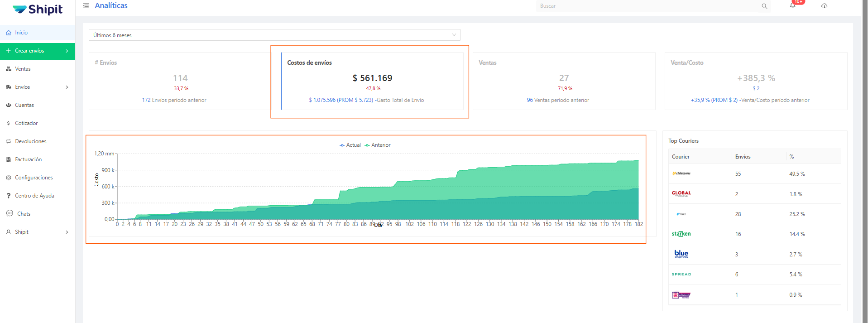868x323 pixels.
Task: Select the Venta/Costo stats card
Action: click(756, 81)
